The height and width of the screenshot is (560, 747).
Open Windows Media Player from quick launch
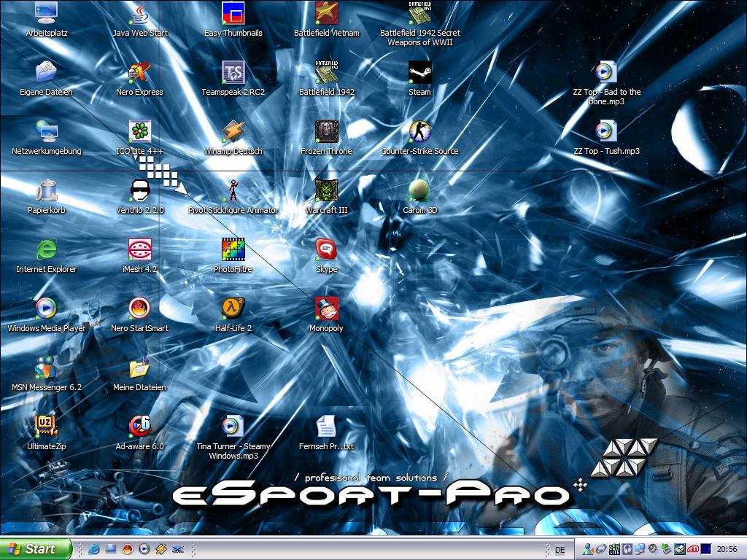click(x=144, y=549)
